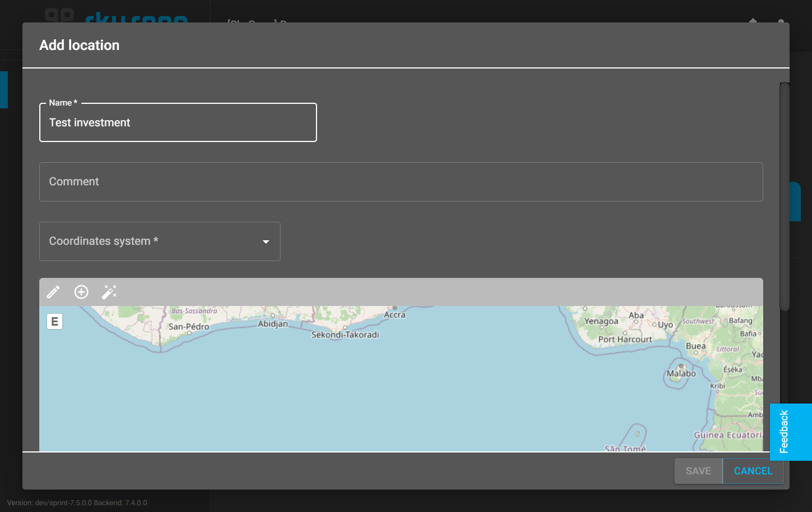
Task: Click Abidjan label on the map
Action: tap(273, 324)
